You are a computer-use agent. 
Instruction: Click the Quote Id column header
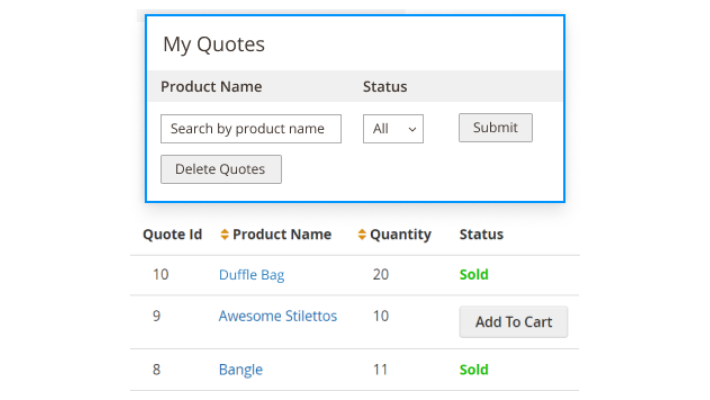pyautogui.click(x=172, y=235)
